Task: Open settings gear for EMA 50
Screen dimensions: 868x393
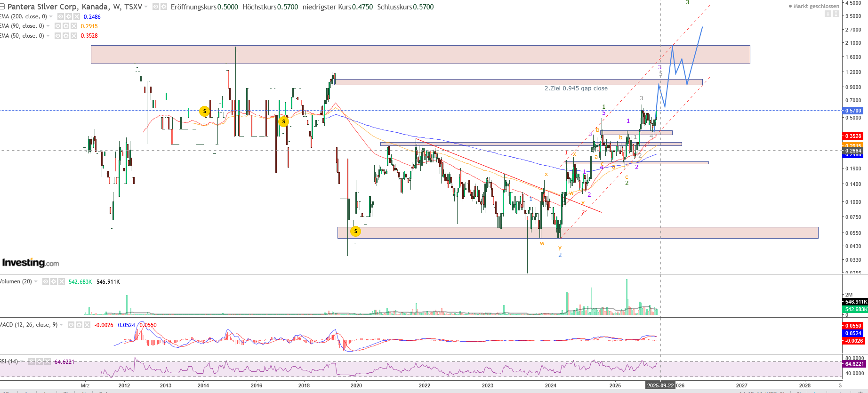Action: click(66, 36)
